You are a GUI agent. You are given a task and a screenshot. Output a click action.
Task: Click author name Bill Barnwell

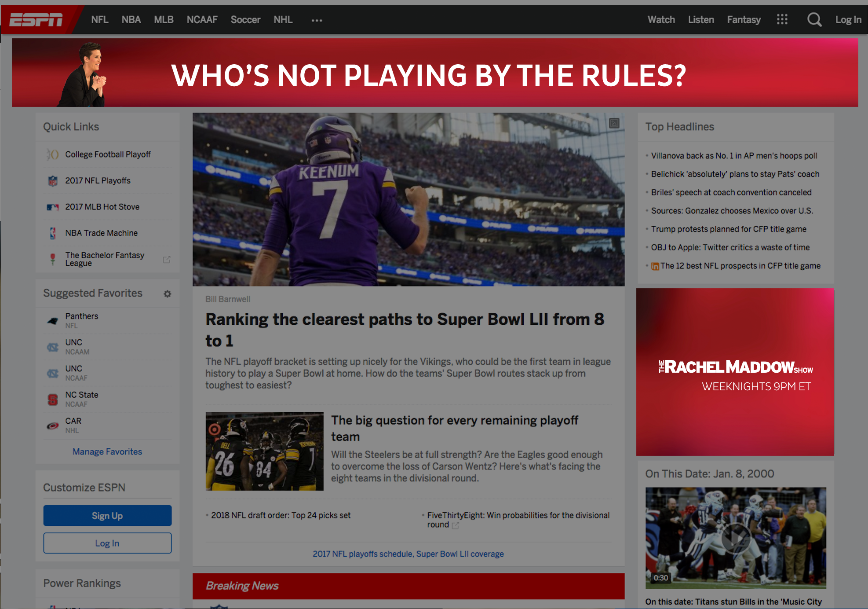click(x=228, y=299)
